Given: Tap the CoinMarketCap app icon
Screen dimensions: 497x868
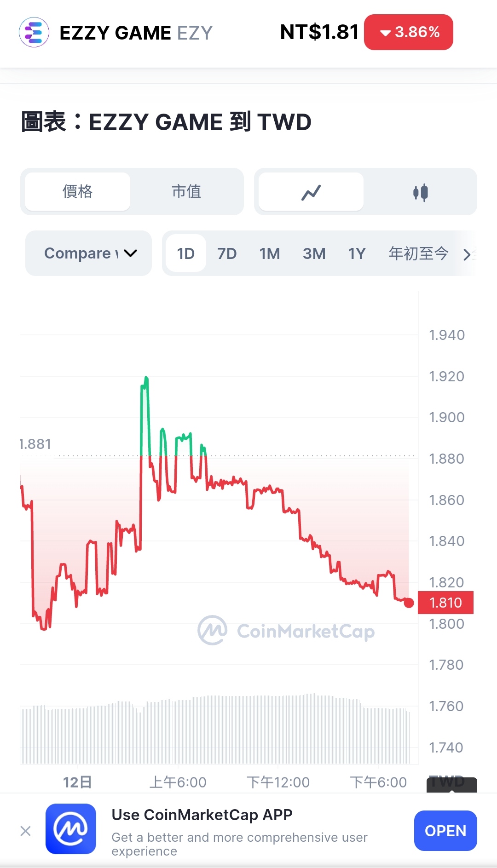Looking at the screenshot, I should tap(71, 829).
